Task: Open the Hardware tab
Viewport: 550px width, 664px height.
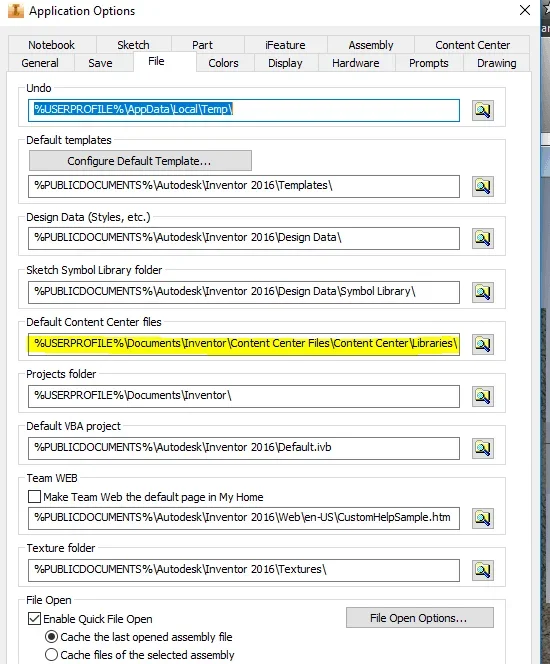Action: click(356, 63)
